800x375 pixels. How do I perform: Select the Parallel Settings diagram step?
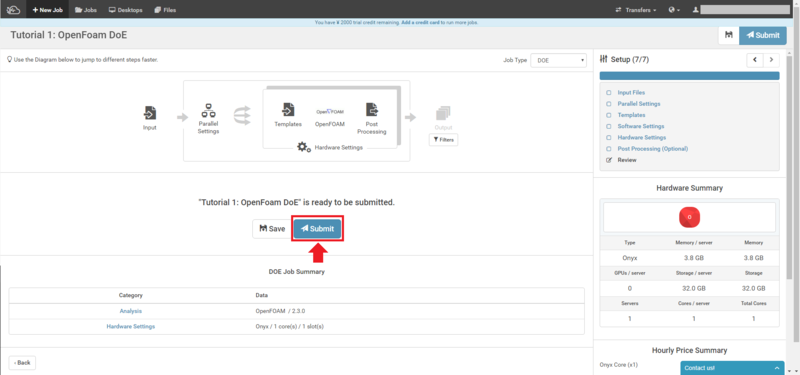click(x=208, y=119)
